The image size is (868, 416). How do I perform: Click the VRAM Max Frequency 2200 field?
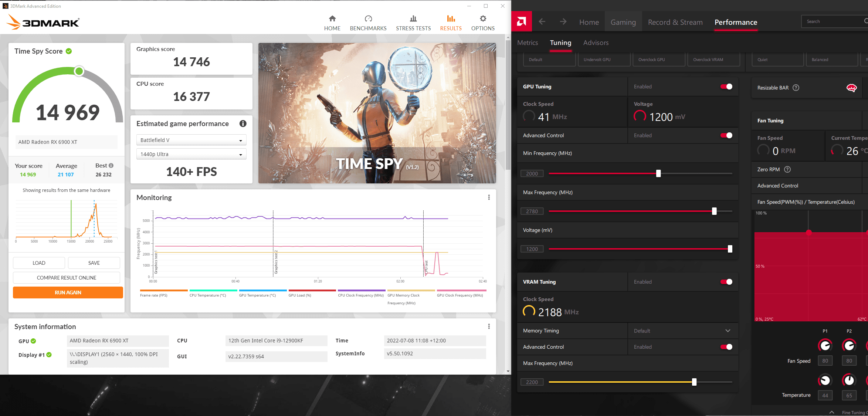(532, 382)
